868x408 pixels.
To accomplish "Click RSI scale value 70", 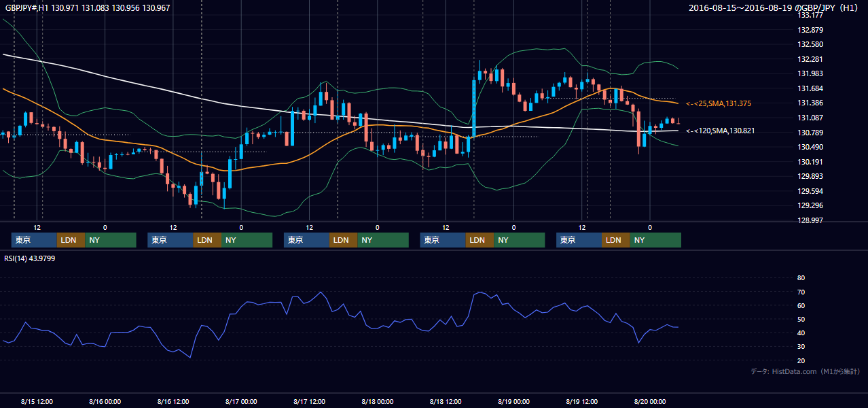I will coord(801,292).
